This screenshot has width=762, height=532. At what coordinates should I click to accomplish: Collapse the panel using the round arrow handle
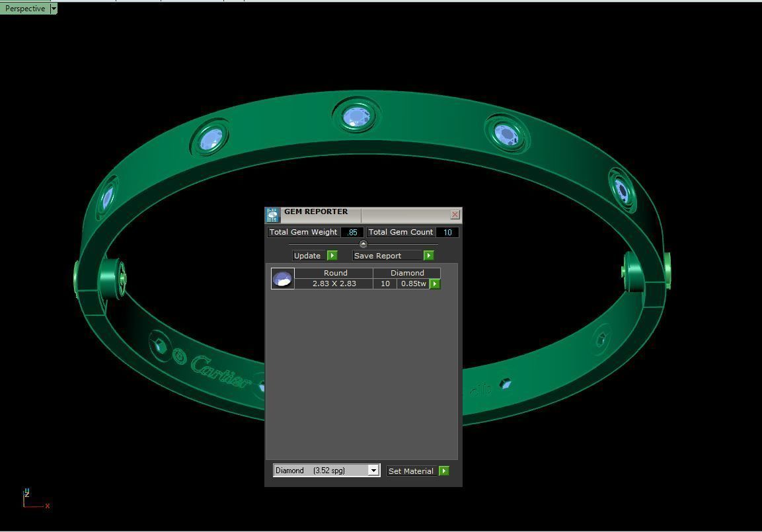[x=363, y=244]
